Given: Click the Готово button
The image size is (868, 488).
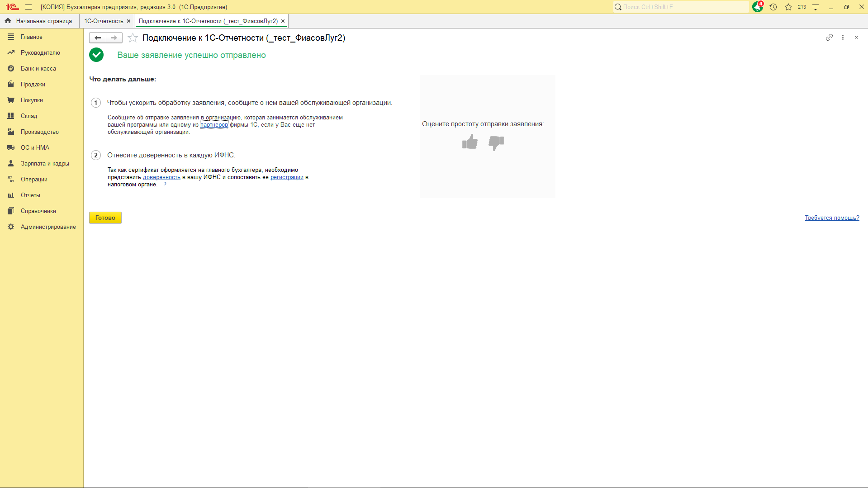Looking at the screenshot, I should [105, 218].
